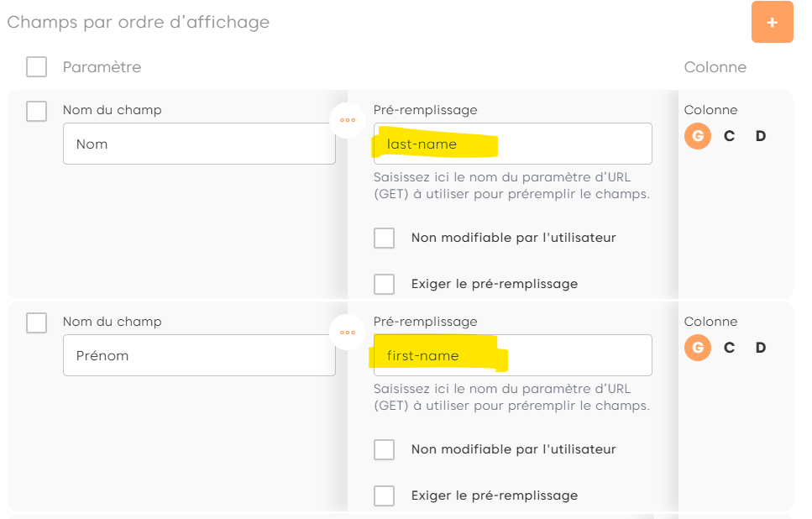Select column D for the Nom field
The width and height of the screenshot is (812, 519).
tap(761, 136)
